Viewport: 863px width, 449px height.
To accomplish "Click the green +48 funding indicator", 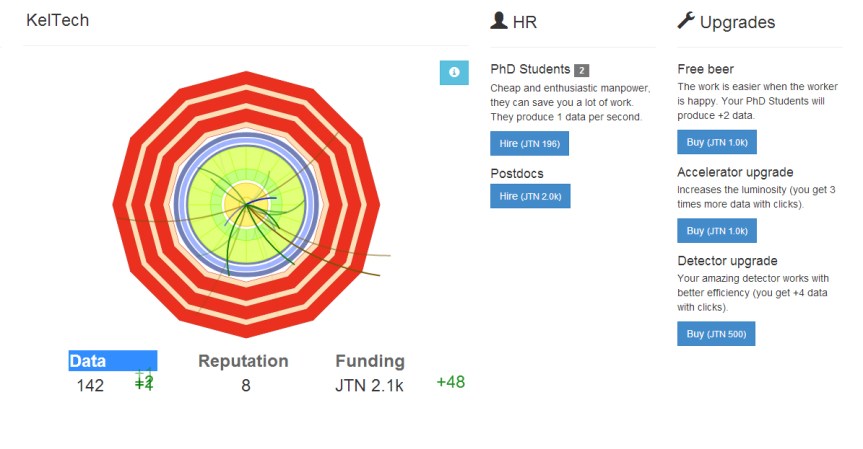I will 451,382.
